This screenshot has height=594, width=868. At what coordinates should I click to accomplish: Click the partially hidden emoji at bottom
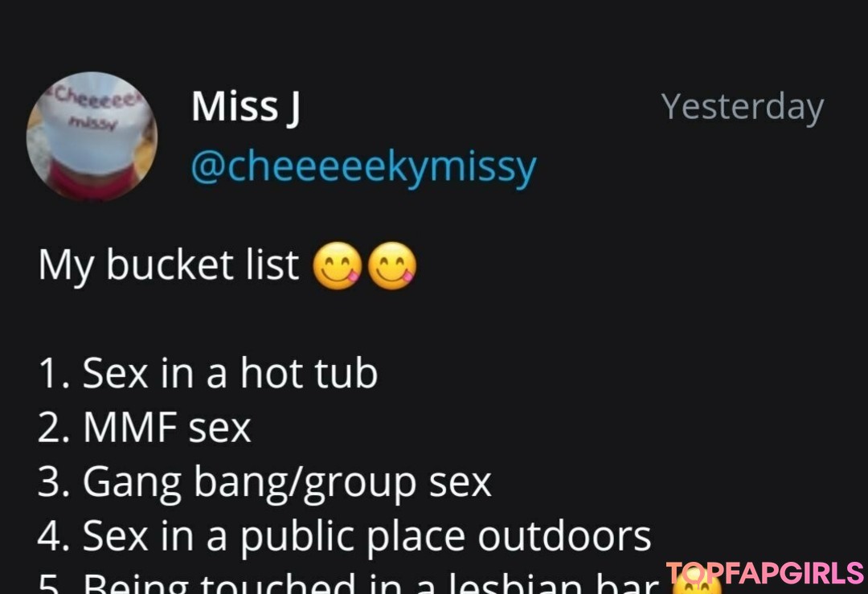pos(696,580)
